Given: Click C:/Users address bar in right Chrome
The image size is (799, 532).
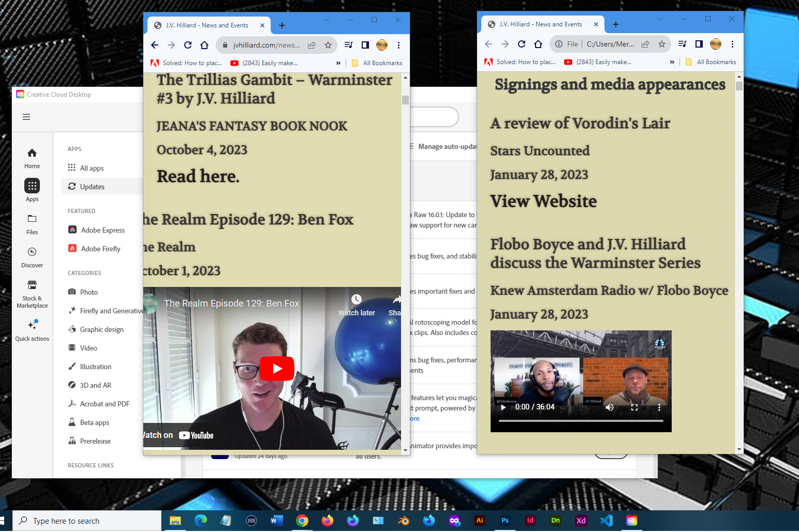Looking at the screenshot, I should [610, 44].
